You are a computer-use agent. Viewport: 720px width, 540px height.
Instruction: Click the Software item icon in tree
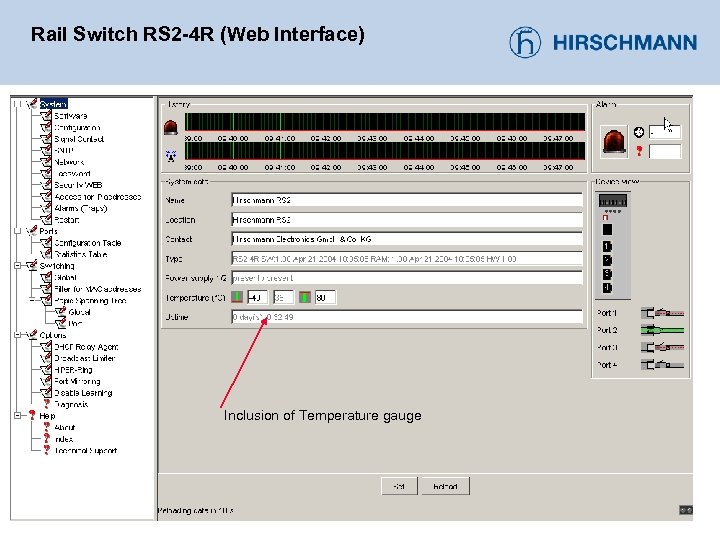pos(46,116)
